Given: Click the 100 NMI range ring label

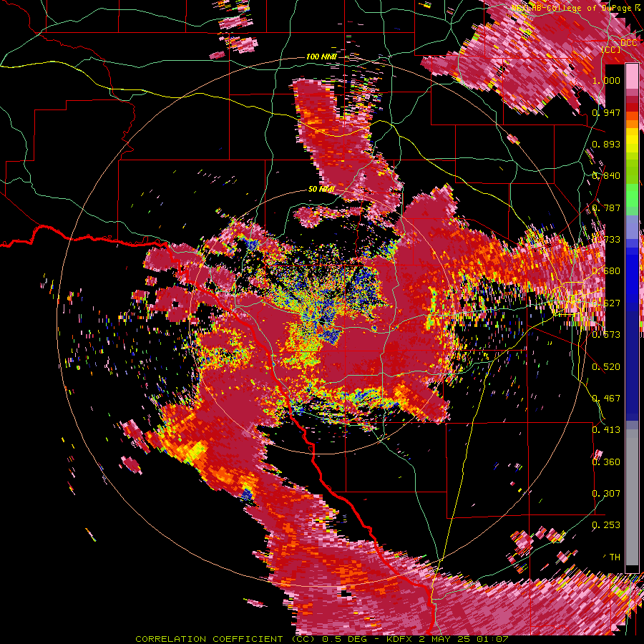Looking at the screenshot, I should pyautogui.click(x=321, y=57).
